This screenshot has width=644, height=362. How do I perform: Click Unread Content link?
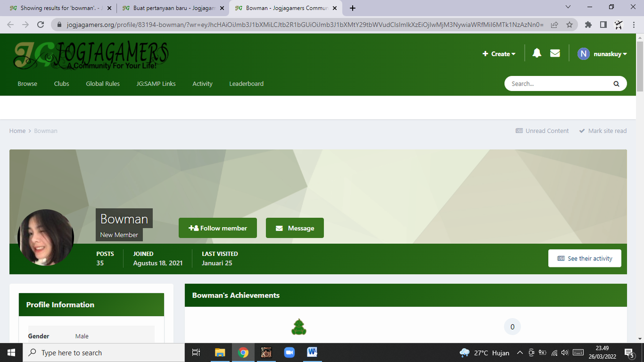(x=542, y=131)
